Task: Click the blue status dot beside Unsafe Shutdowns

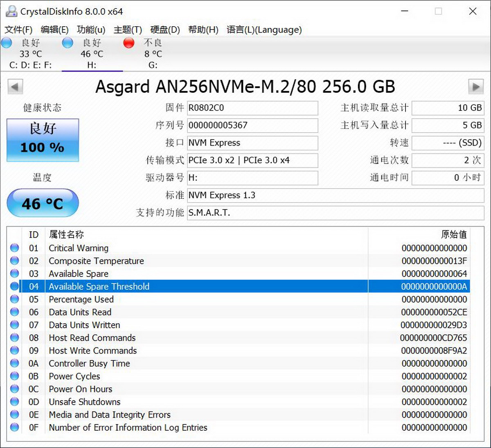Action: (x=14, y=402)
